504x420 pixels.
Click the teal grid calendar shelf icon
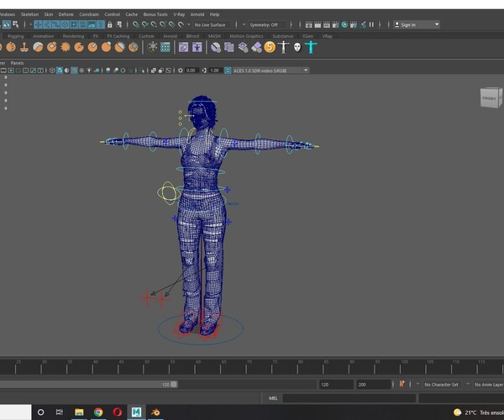165,48
